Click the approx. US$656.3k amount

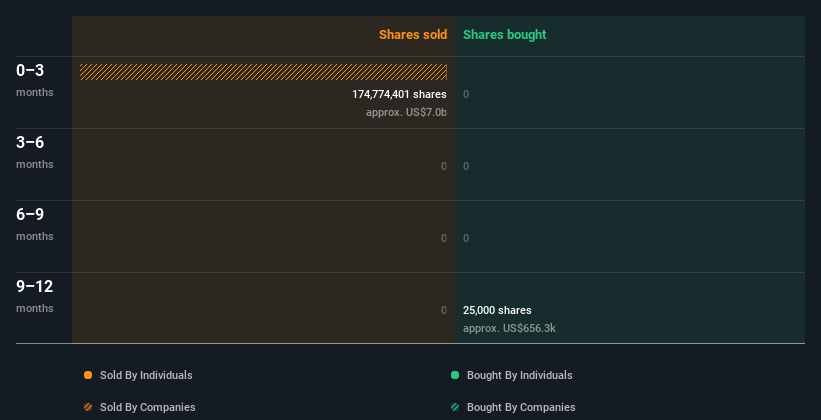pyautogui.click(x=509, y=328)
